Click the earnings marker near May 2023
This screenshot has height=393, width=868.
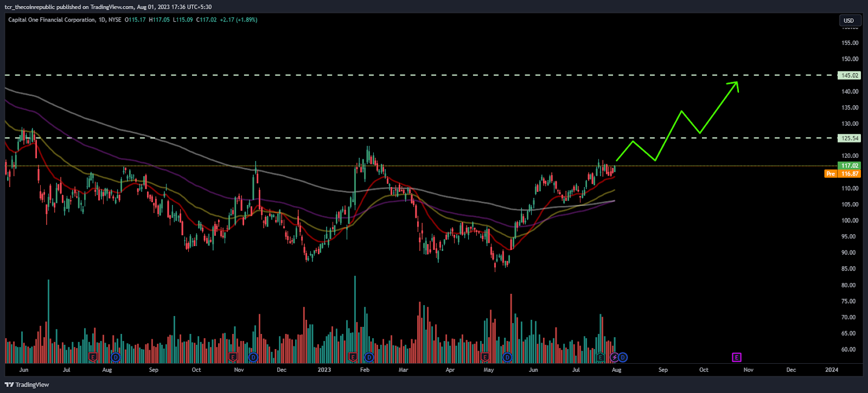pos(484,357)
